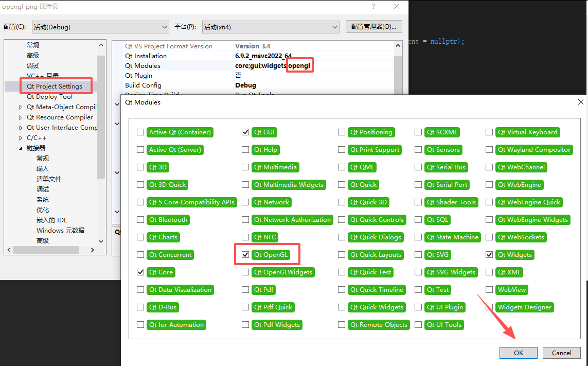Select Qt Deploy Tool tree item
The image size is (588, 366).
tap(49, 96)
